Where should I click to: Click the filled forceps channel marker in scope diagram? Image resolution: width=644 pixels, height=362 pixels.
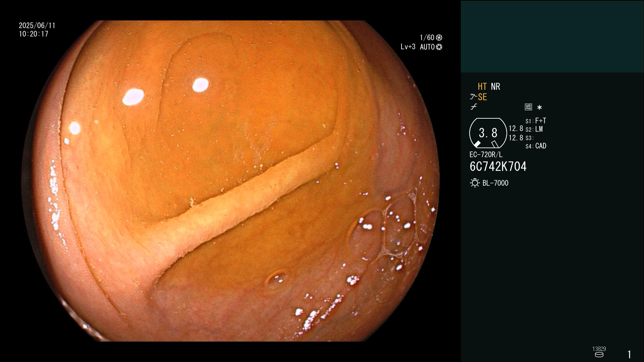(477, 144)
